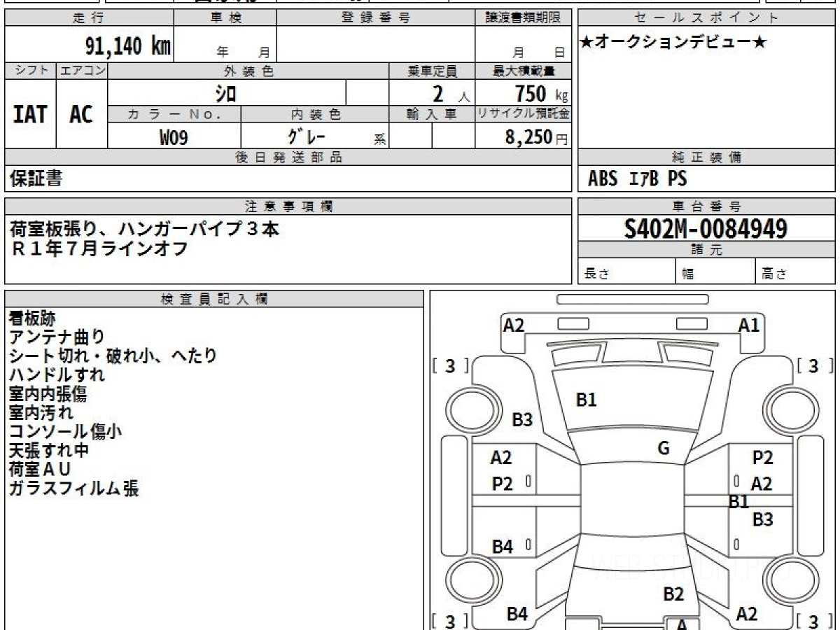
Task: Click the 車台番号 header
Action: [706, 206]
